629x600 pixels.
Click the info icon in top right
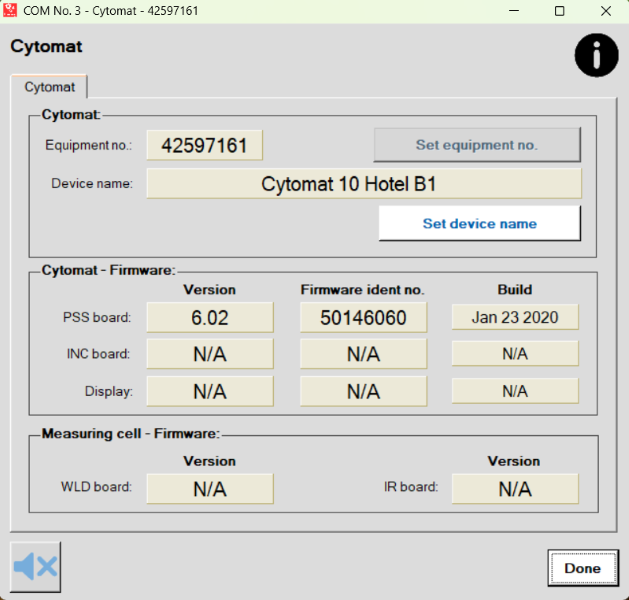click(x=596, y=56)
